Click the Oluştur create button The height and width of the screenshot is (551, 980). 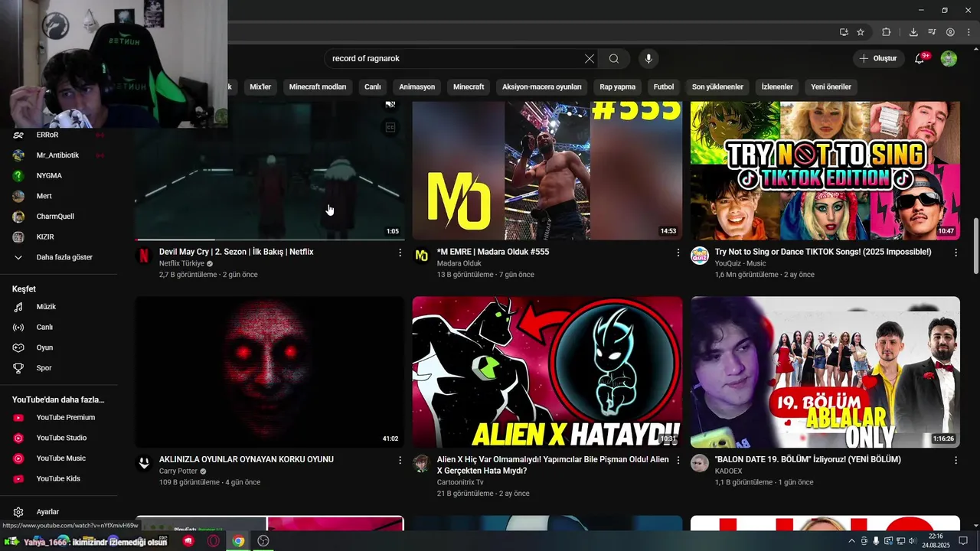click(877, 59)
